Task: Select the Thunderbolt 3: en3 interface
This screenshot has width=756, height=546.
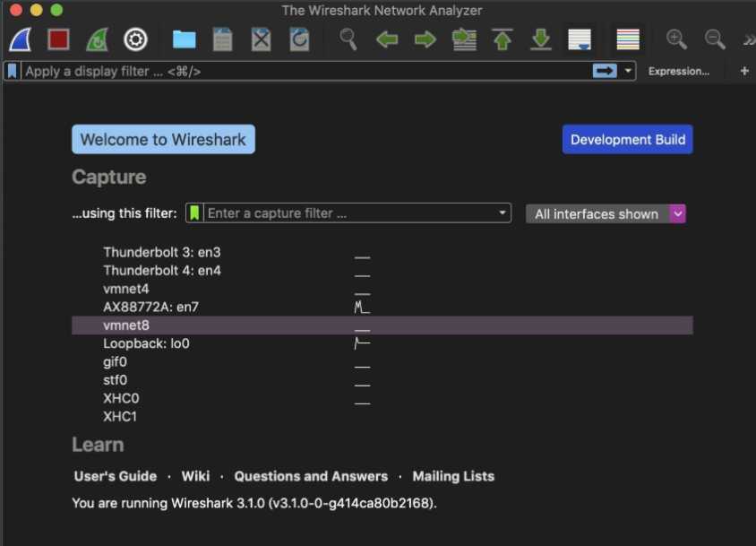Action: point(162,253)
